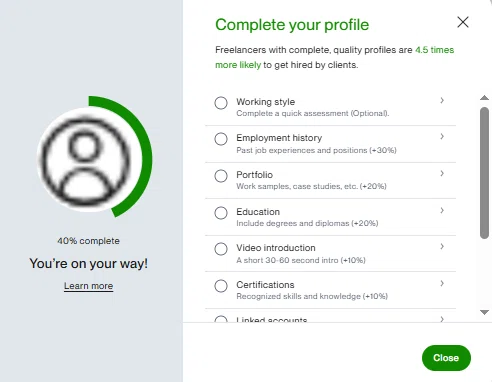This screenshot has width=492, height=382.
Task: Click the vertical scrollbar thumb
Action: [484, 173]
